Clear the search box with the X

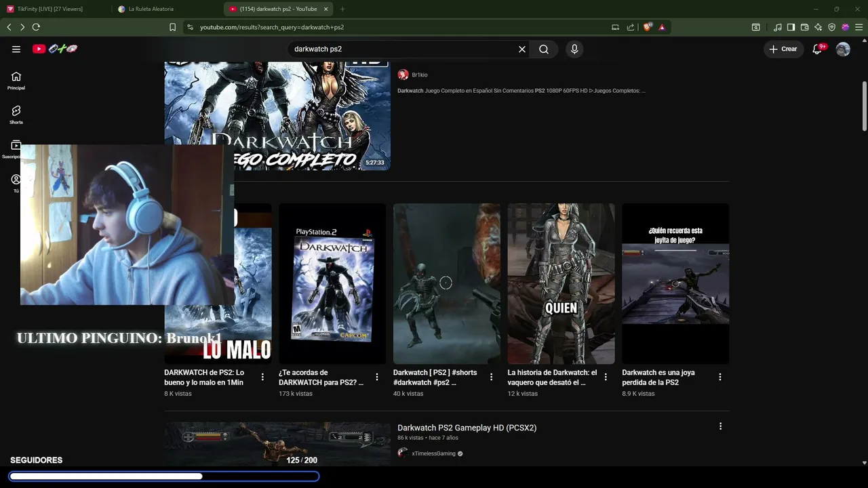[x=522, y=49]
